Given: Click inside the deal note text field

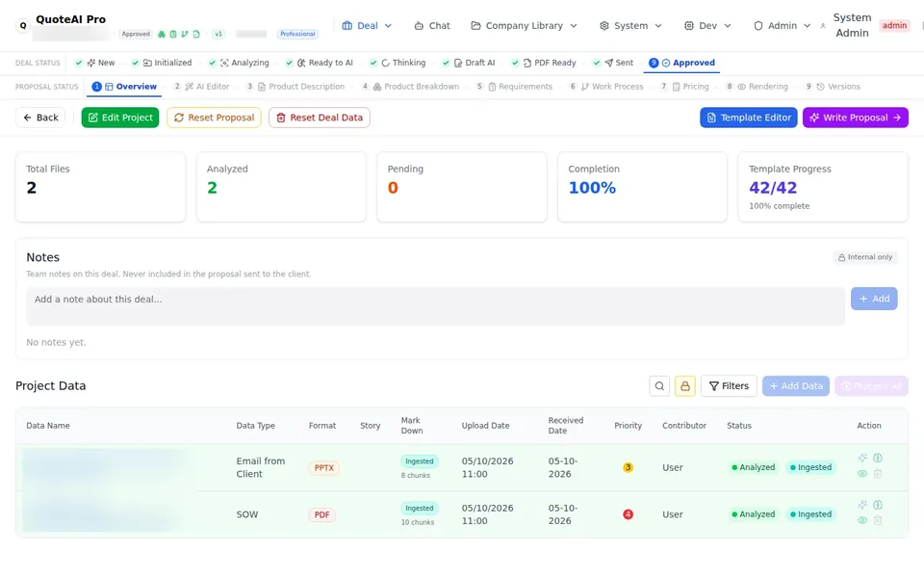Looking at the screenshot, I should point(435,306).
